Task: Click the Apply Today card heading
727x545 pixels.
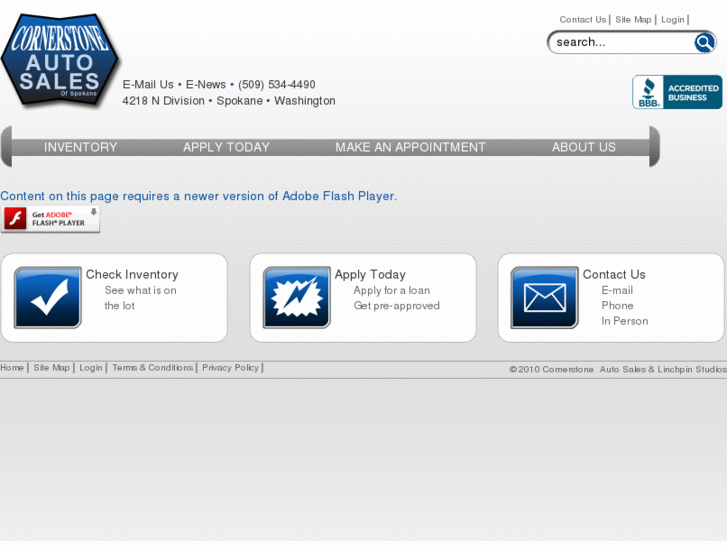Action: click(x=370, y=274)
